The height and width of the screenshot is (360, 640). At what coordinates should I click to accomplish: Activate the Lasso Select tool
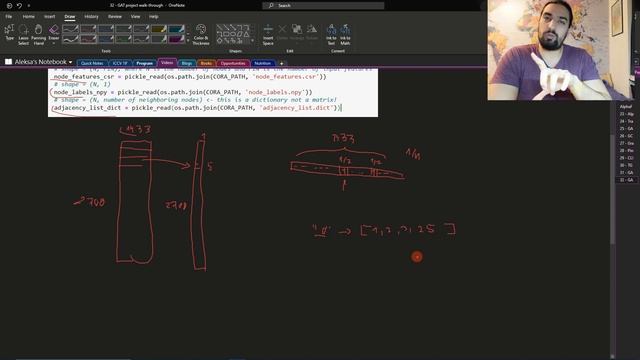pos(24,34)
